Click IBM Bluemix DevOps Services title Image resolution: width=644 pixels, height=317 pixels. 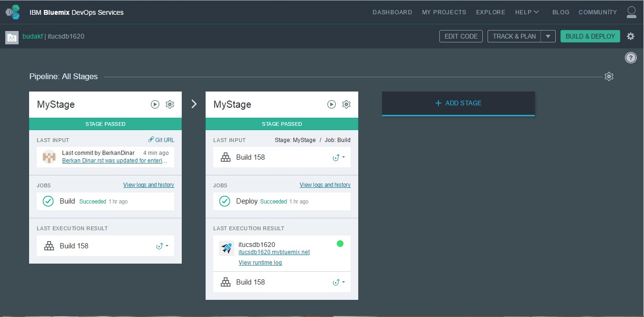pos(76,12)
